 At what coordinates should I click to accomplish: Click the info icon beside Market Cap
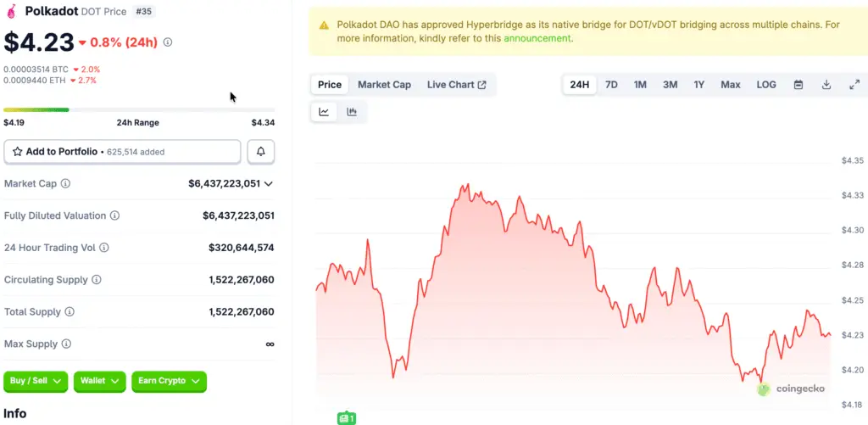(x=65, y=184)
